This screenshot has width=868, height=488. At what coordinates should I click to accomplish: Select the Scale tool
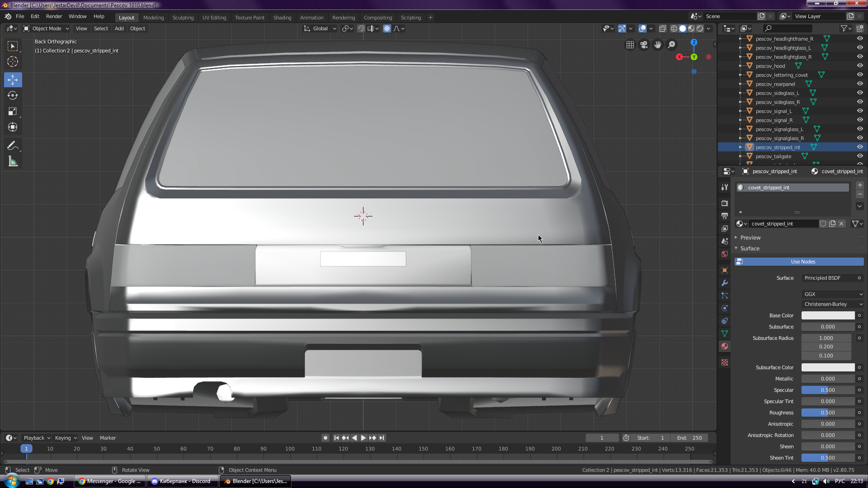13,112
